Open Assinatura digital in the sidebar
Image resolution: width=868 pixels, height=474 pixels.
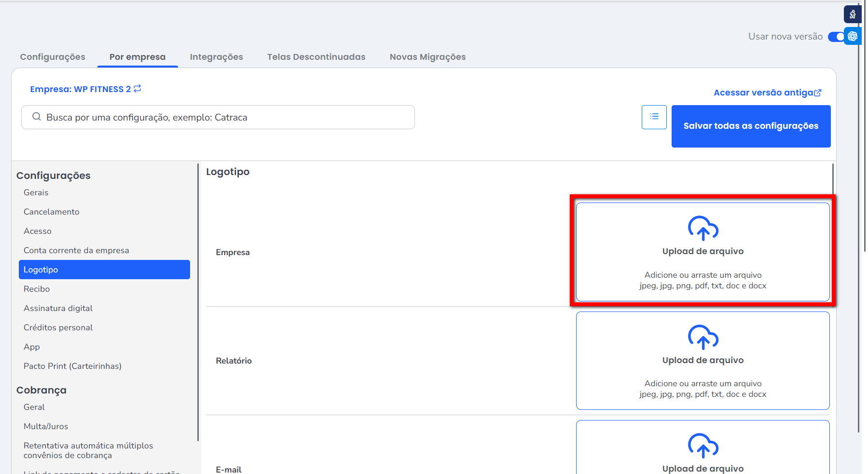tap(58, 308)
